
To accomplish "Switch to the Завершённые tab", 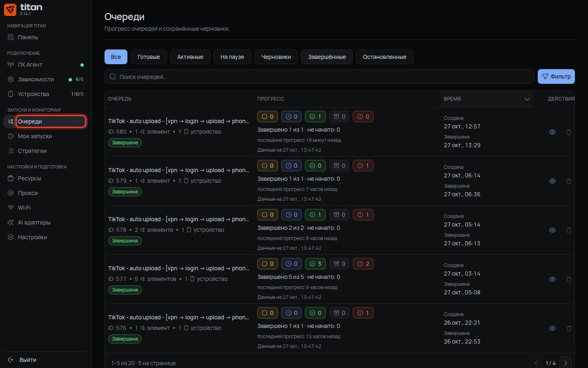I will (x=327, y=57).
